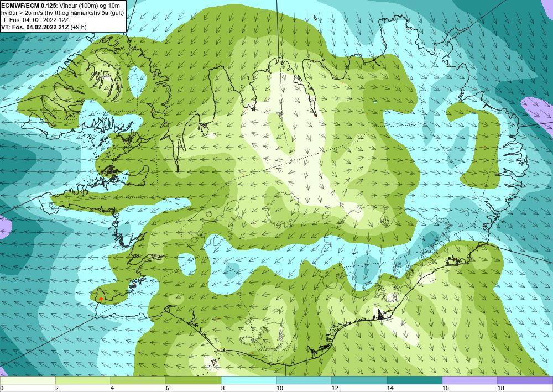Click the legend scale label '16'
The image size is (553, 392).
tap(446, 388)
